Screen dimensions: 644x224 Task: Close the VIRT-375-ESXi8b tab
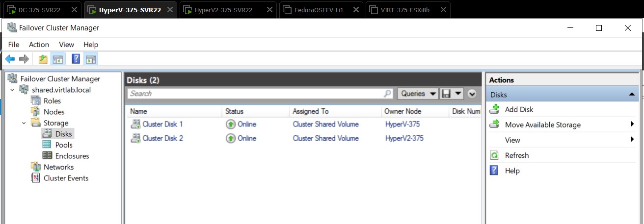coord(443,10)
